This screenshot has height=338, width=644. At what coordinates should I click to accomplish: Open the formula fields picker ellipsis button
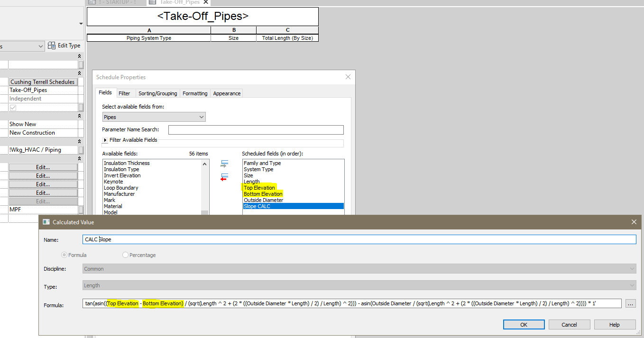pyautogui.click(x=630, y=303)
